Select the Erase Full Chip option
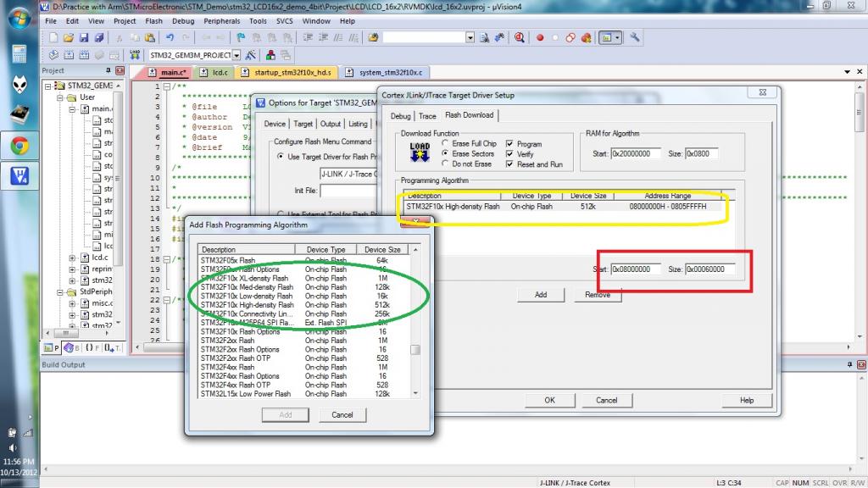 click(447, 144)
